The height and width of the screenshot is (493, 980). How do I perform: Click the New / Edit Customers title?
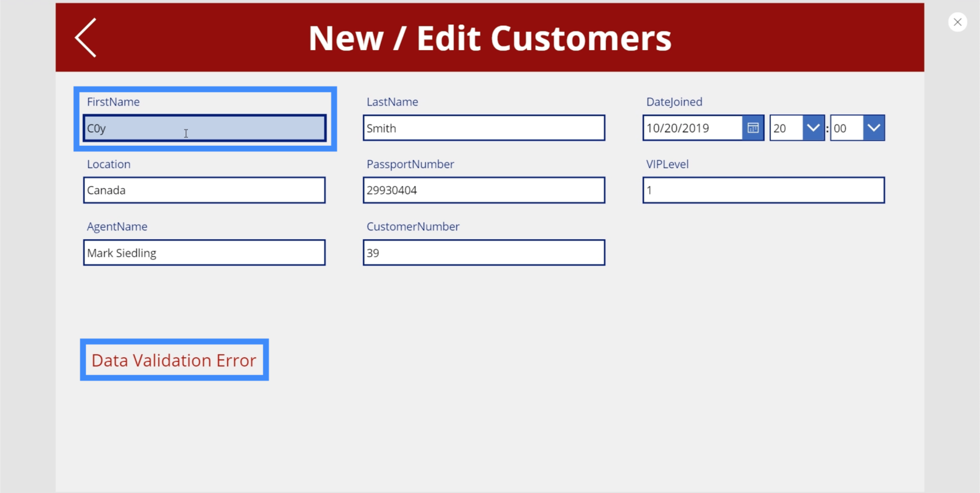(x=490, y=39)
